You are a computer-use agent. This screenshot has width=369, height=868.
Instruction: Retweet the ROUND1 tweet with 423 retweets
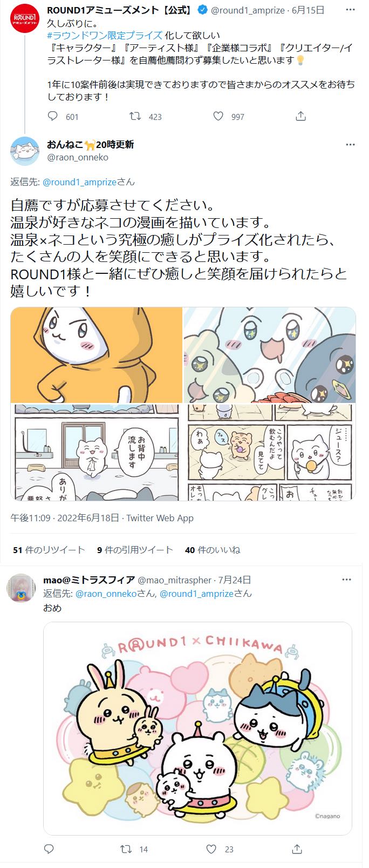(135, 116)
